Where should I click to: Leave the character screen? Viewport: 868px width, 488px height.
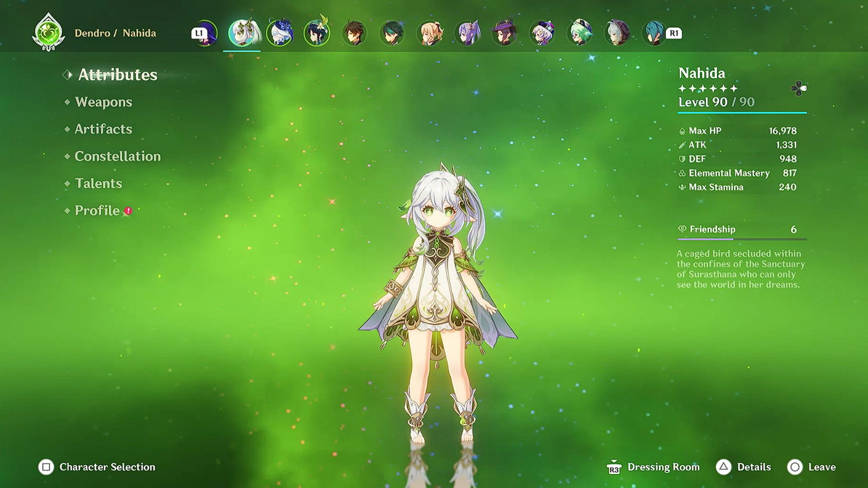click(x=822, y=467)
